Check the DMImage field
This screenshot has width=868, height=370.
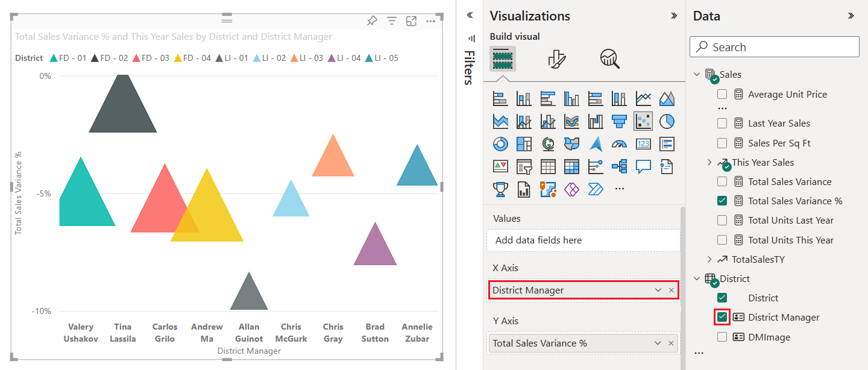[x=722, y=337]
